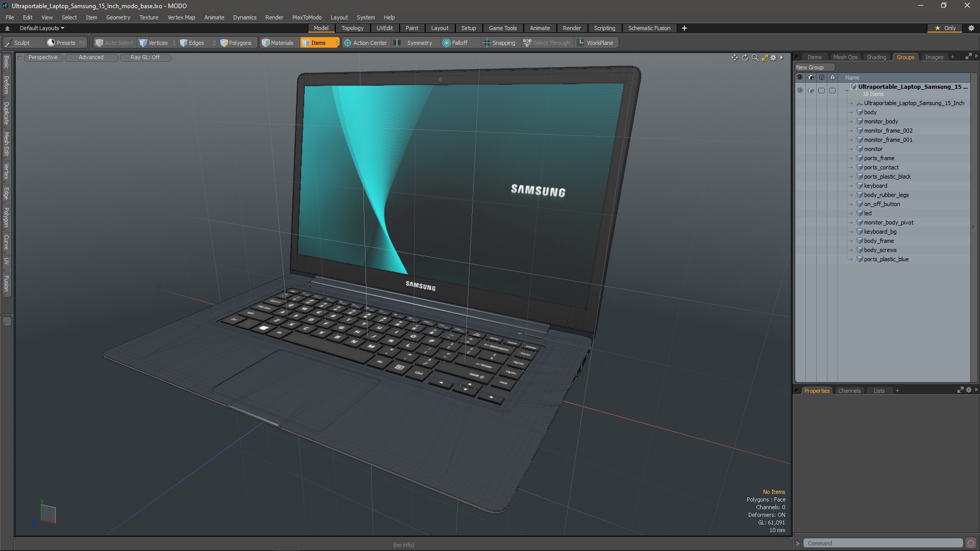The image size is (980, 551).
Task: Open layout settings gear at top right
Action: [971, 28]
